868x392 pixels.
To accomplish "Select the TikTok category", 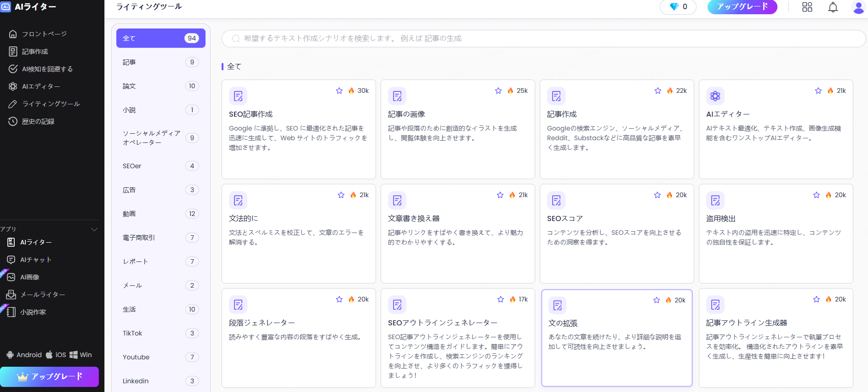I will (161, 333).
